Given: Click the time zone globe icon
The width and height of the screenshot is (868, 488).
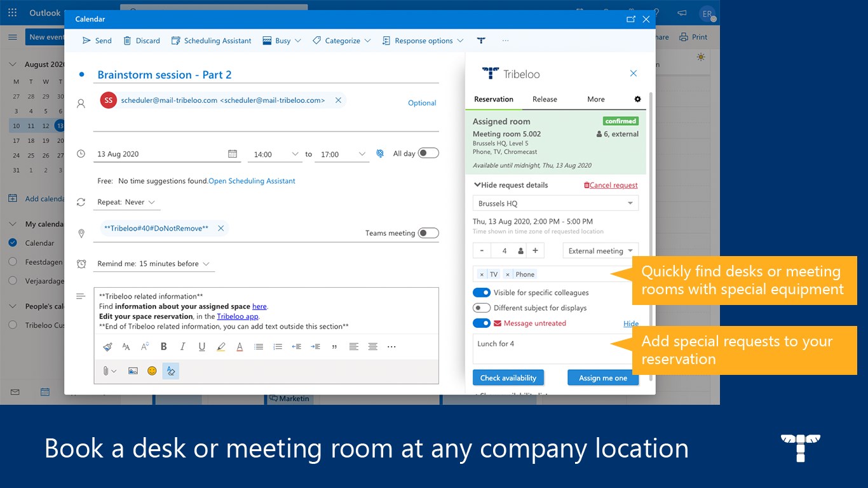Looking at the screenshot, I should click(380, 154).
